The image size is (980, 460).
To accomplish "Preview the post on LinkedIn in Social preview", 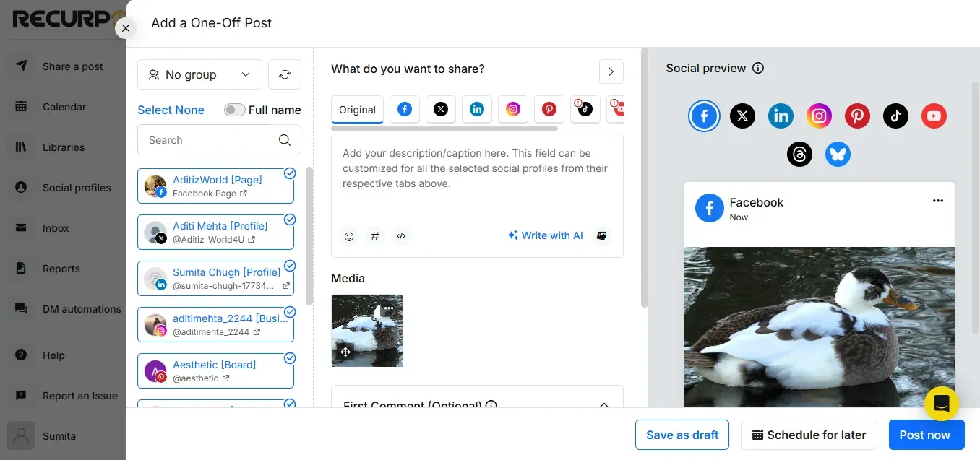I will [x=781, y=116].
